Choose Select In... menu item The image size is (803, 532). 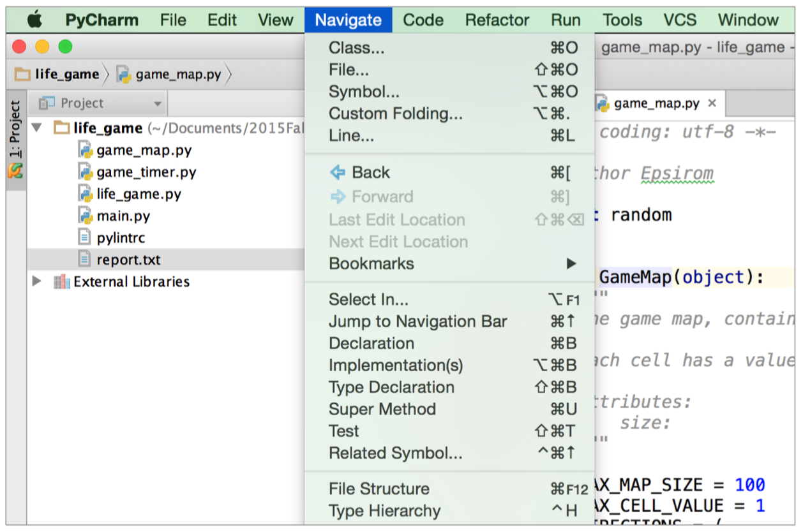(x=449, y=299)
